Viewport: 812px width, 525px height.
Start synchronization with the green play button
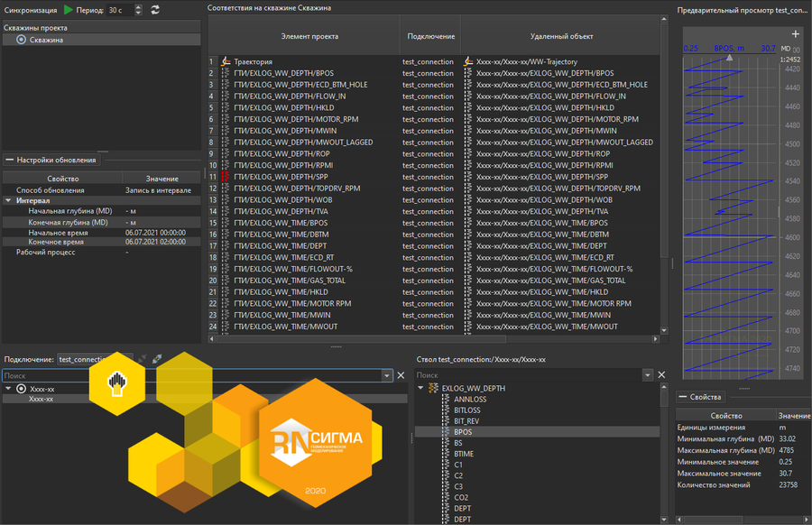click(x=69, y=10)
